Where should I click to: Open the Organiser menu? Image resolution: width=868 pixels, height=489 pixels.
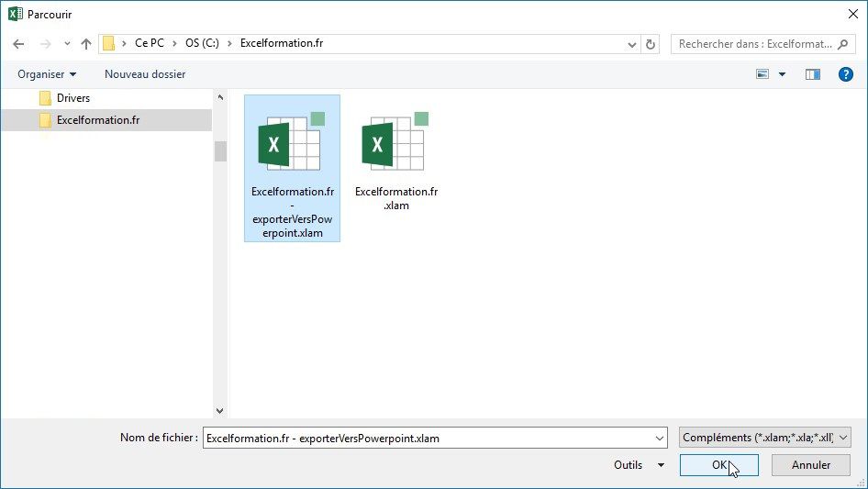[x=47, y=74]
